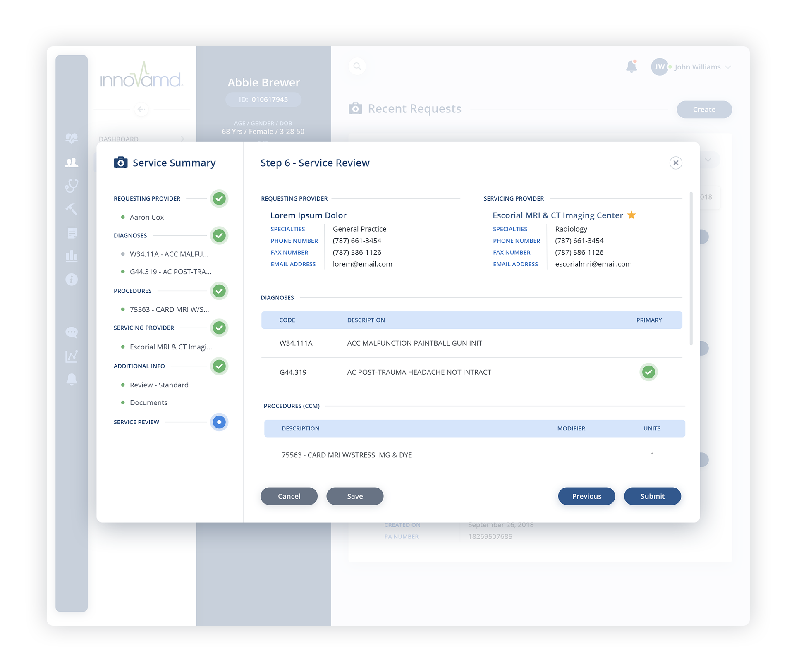Select Documents summary item
This screenshot has width=794, height=672.
[x=148, y=402]
